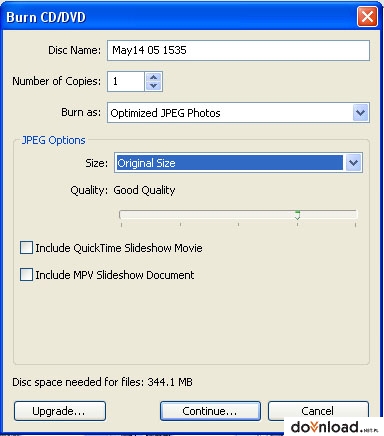Click the Burn CD/DVD title bar

[180, 17]
